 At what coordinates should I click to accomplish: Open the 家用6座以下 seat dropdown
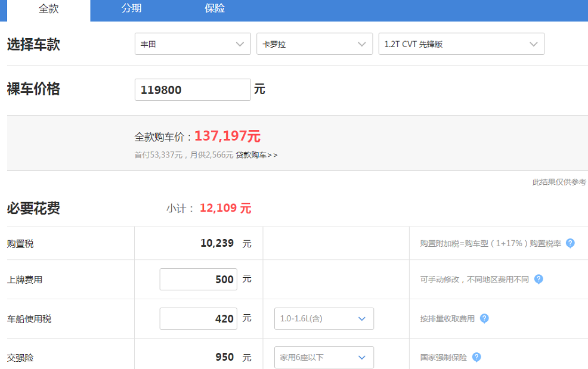pos(324,357)
